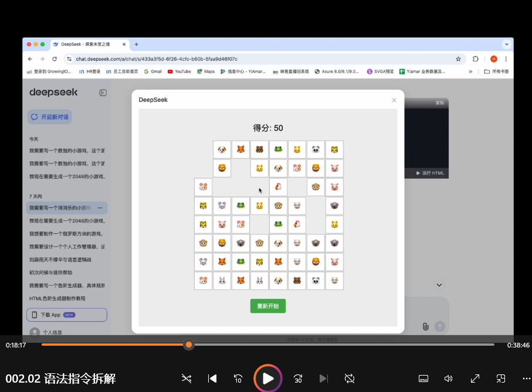Viewport: 532px width, 392px height.
Task: Click browser back arrow
Action: pos(30,59)
